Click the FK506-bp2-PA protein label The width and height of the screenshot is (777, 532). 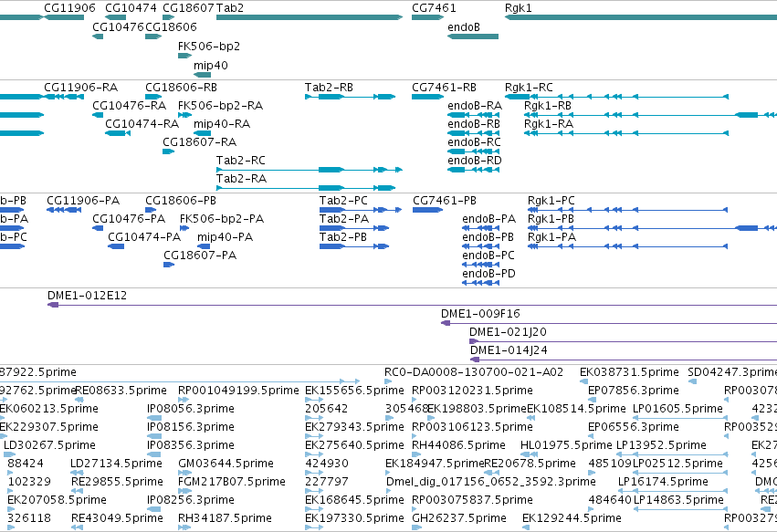(222, 219)
